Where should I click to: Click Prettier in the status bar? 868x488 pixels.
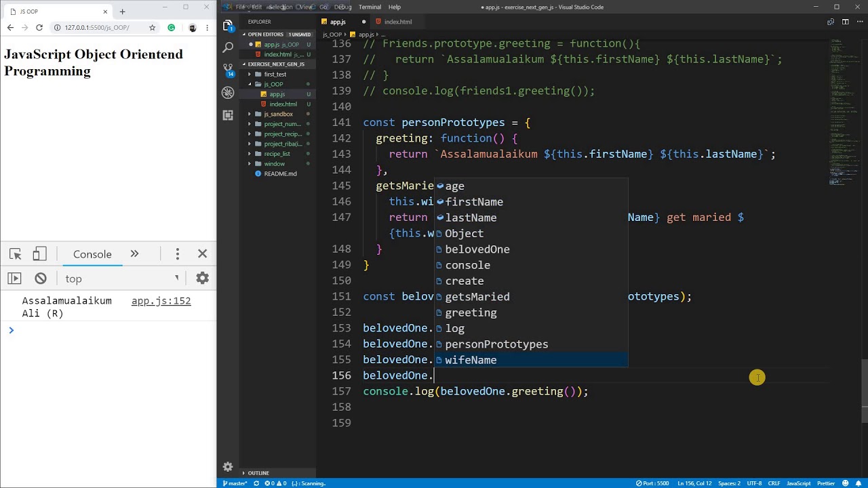click(x=826, y=483)
